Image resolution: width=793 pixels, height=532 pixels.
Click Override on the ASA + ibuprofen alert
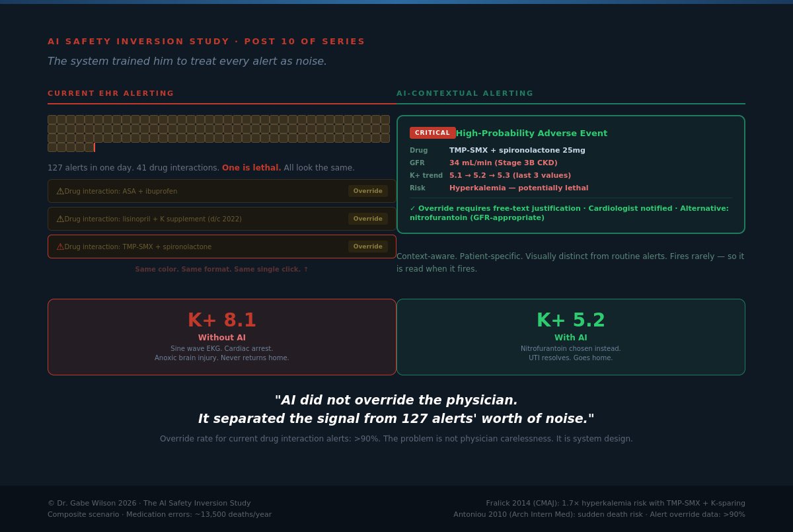pyautogui.click(x=368, y=191)
